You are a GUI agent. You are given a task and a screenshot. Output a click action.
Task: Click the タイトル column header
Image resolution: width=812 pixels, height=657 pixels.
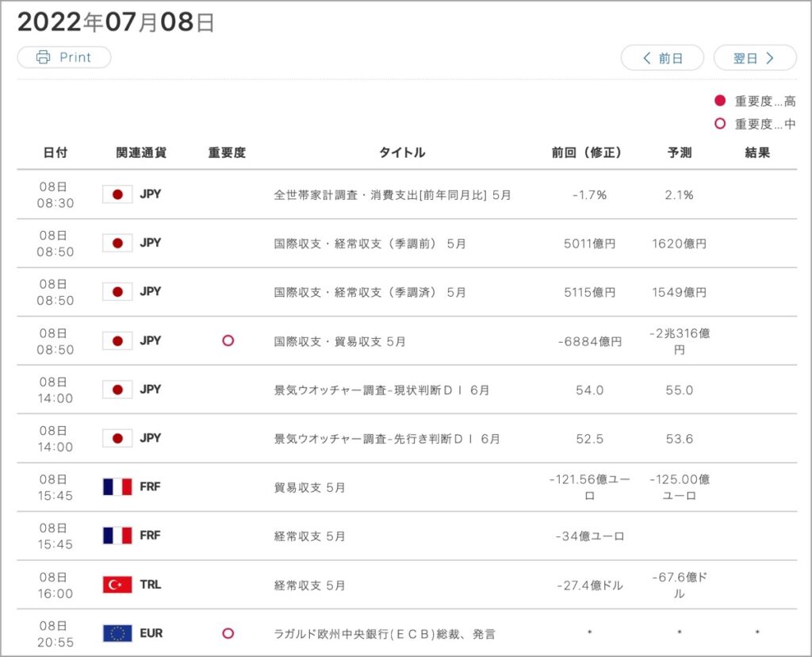pos(402,152)
